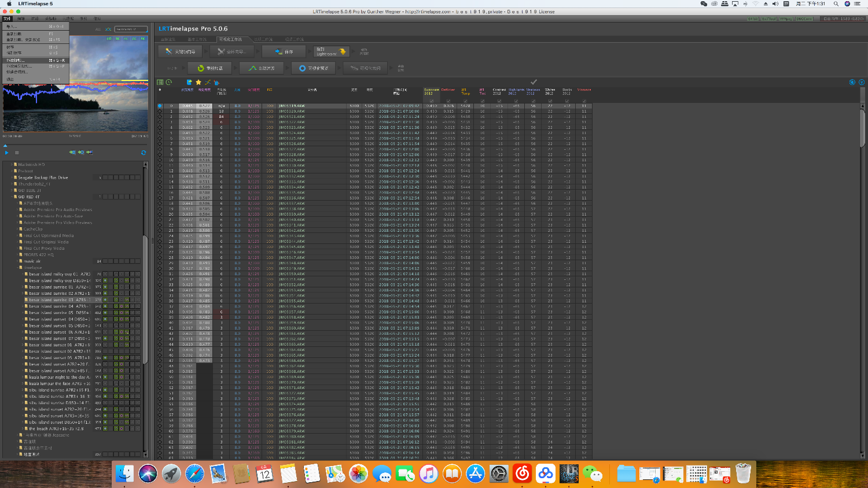Screen dimensions: 868x488
Task: Click the chain link icon next to ALL
Action: (108, 29)
